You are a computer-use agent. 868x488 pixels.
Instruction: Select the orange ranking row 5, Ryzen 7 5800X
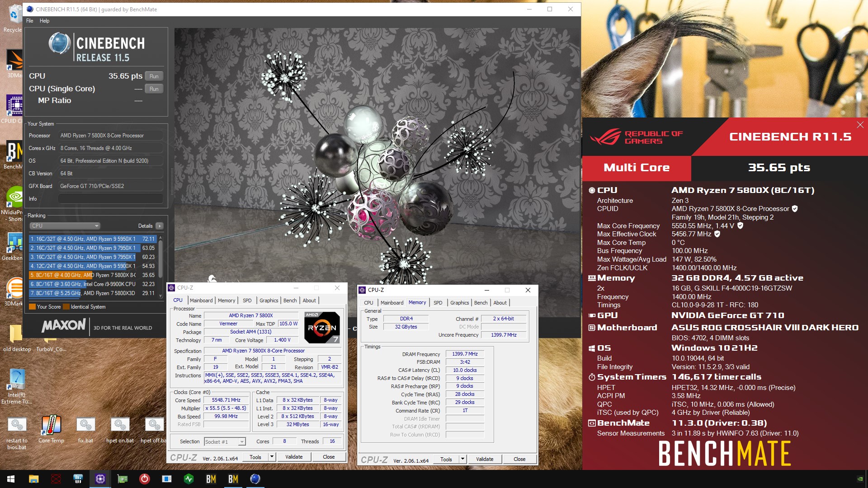pos(93,275)
